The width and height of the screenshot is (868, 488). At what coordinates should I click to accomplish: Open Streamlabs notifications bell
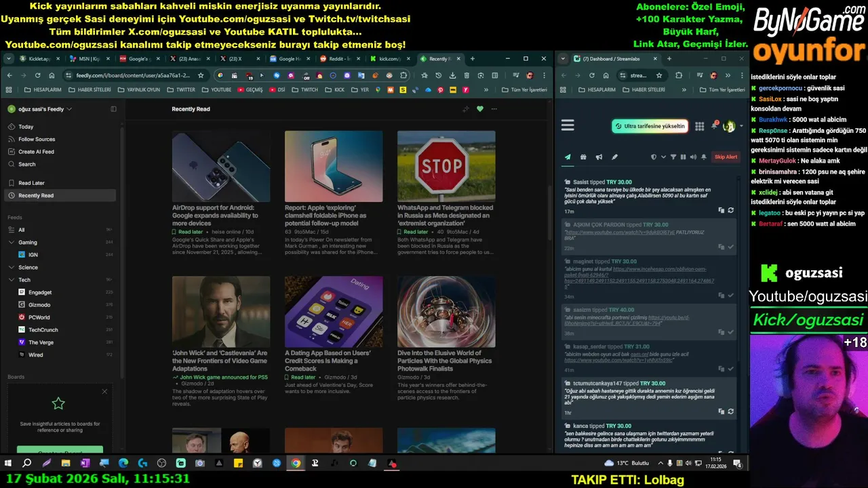[715, 125]
